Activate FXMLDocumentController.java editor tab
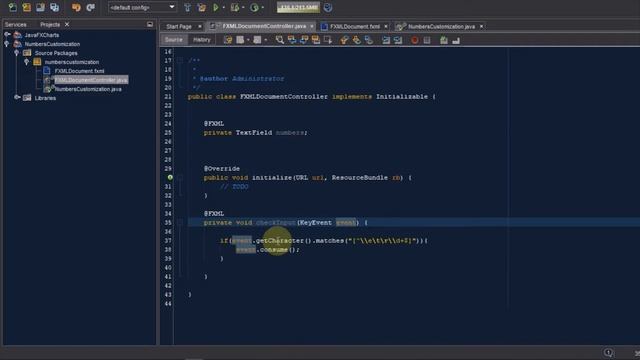The image size is (640, 360). tap(264, 26)
